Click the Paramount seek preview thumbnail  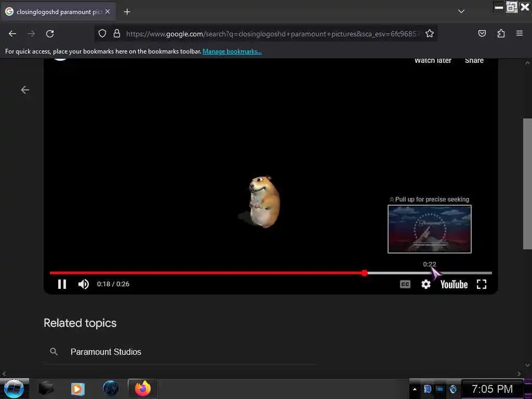[430, 229]
